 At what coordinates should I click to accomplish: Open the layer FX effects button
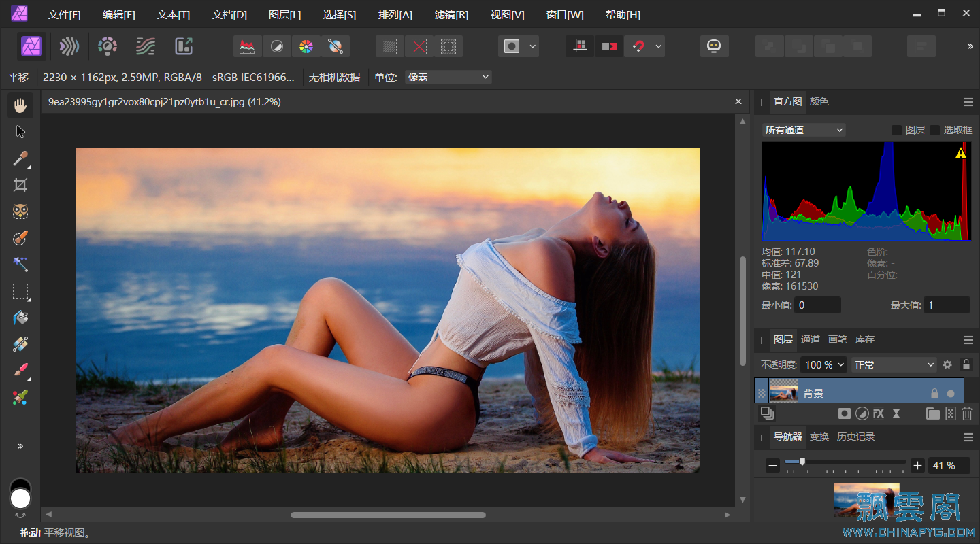coord(879,413)
